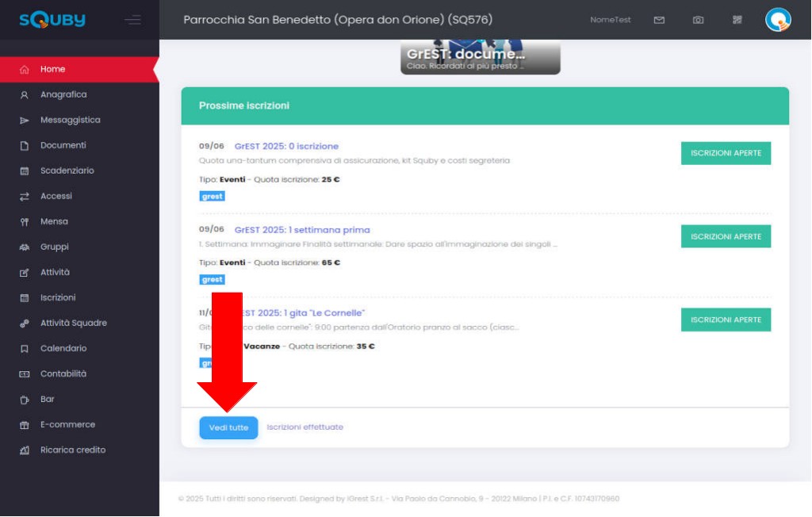This screenshot has width=812, height=517.
Task: Open the camera icon in header
Action: click(698, 20)
